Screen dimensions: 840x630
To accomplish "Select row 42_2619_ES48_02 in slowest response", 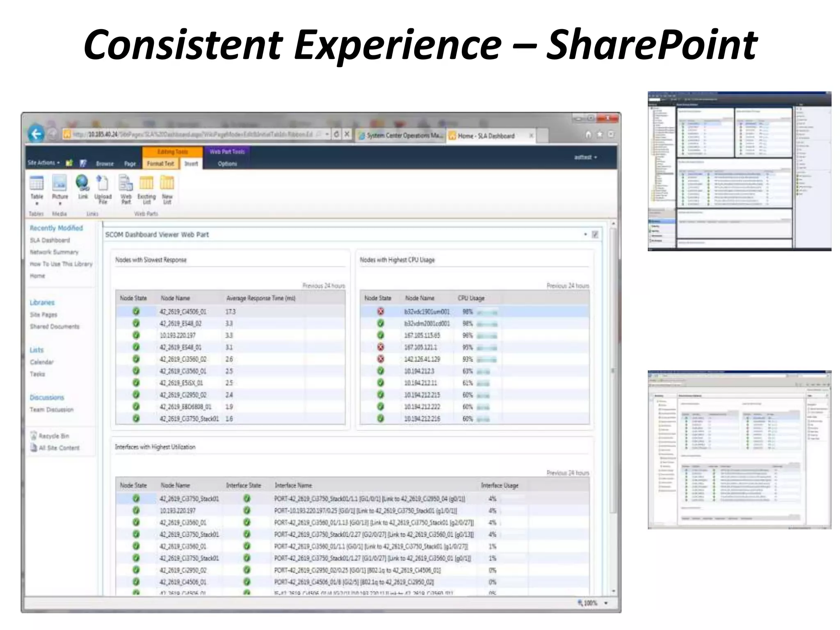I will [x=230, y=324].
